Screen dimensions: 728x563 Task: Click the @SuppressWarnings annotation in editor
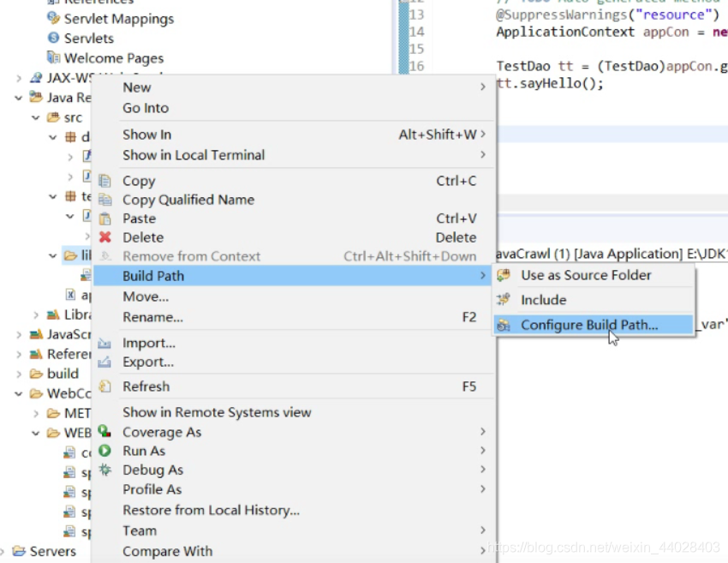click(x=561, y=15)
